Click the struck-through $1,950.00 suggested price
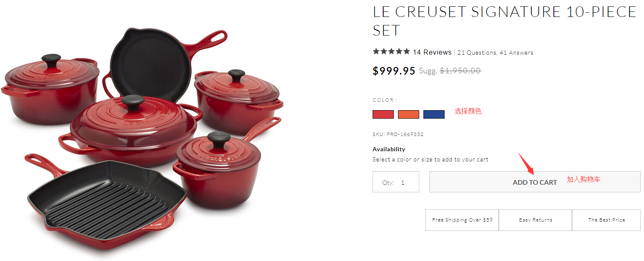Screen dimensions: 644x261 460,71
